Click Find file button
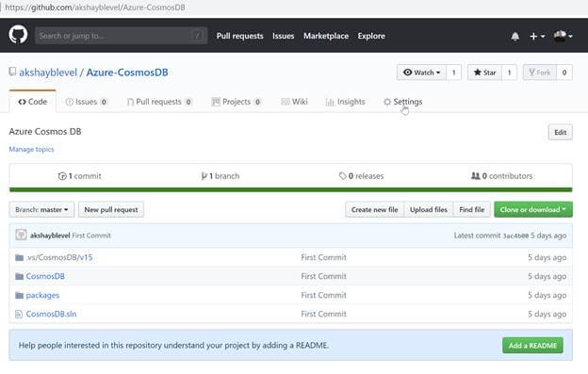Image resolution: width=588 pixels, height=374 pixels. point(472,209)
